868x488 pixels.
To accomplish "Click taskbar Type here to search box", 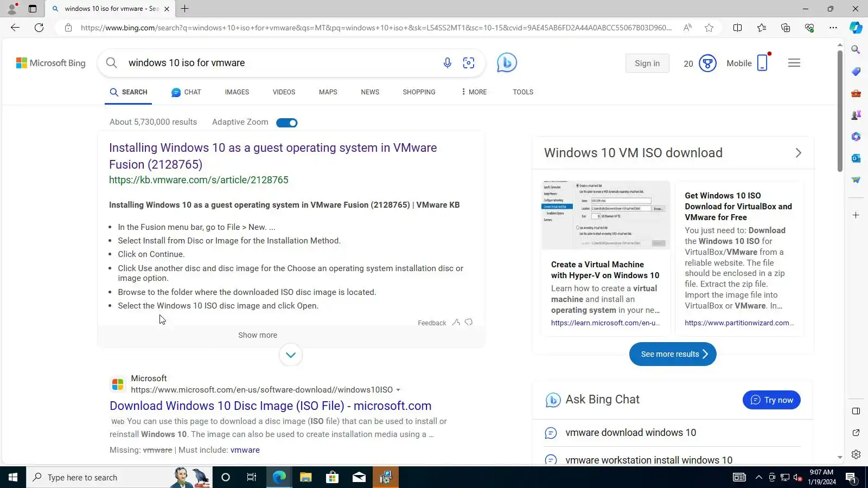I will pyautogui.click(x=119, y=477).
